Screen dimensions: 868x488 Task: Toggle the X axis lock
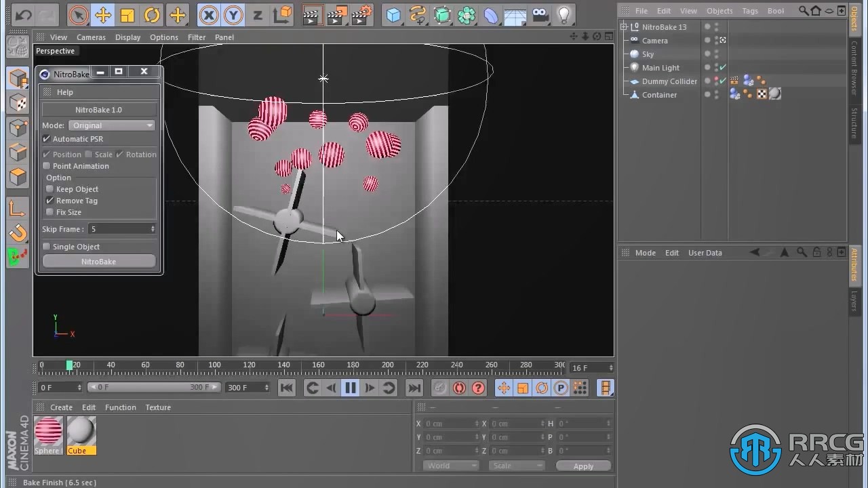[x=209, y=14]
